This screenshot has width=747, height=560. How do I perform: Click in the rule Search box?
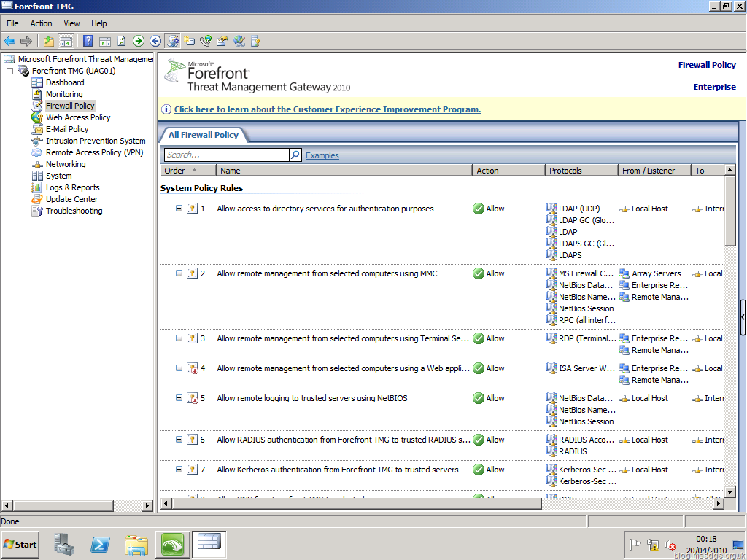(226, 155)
